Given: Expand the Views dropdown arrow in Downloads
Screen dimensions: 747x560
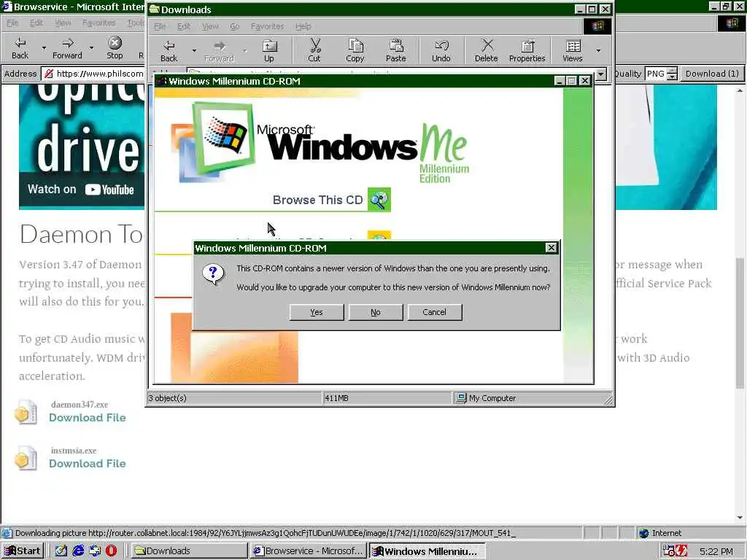Looking at the screenshot, I should coord(598,50).
